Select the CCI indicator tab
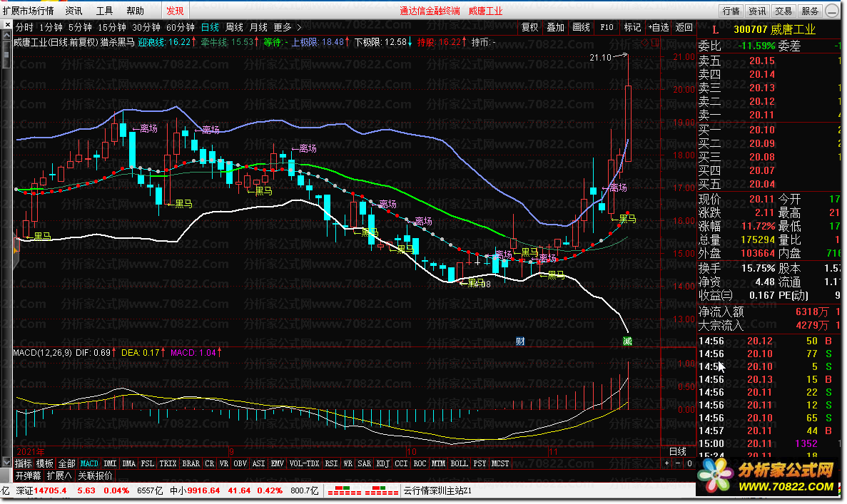Viewport: 847px width, 504px height. pos(401,463)
